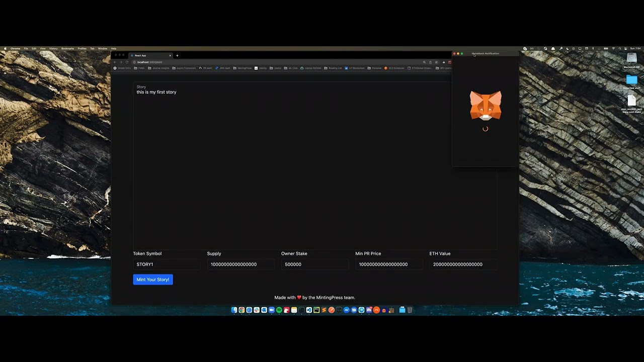Open the Global Entry bookmark

(122, 68)
